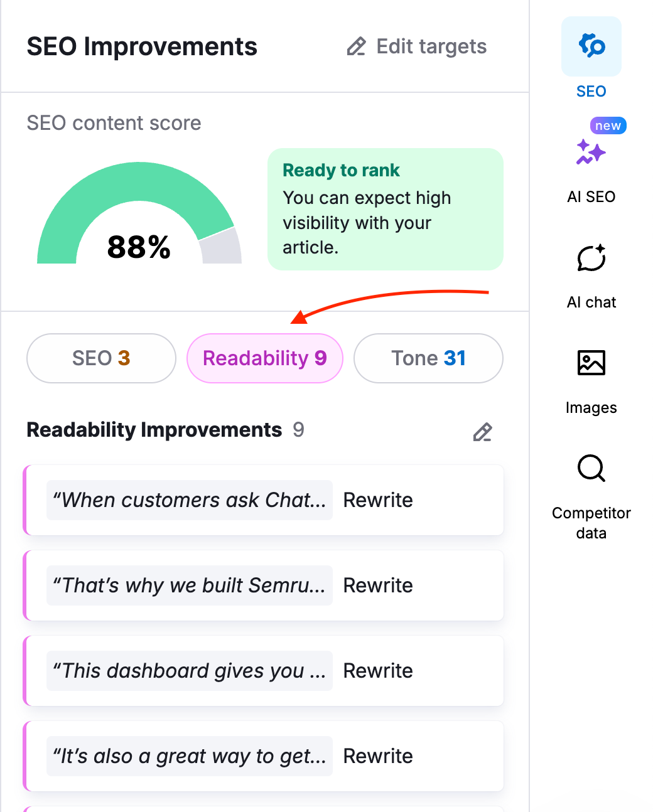Toggle the Readability 9 filter pill

[x=264, y=358]
